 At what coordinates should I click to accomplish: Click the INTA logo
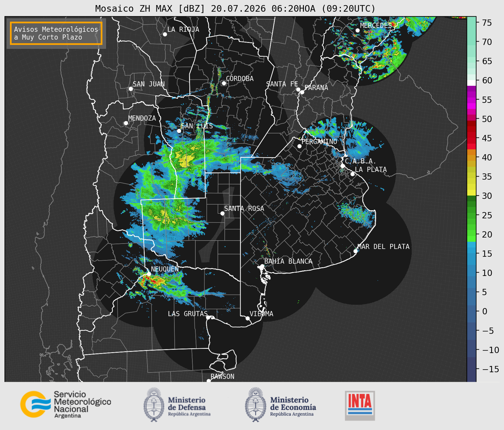click(x=360, y=405)
